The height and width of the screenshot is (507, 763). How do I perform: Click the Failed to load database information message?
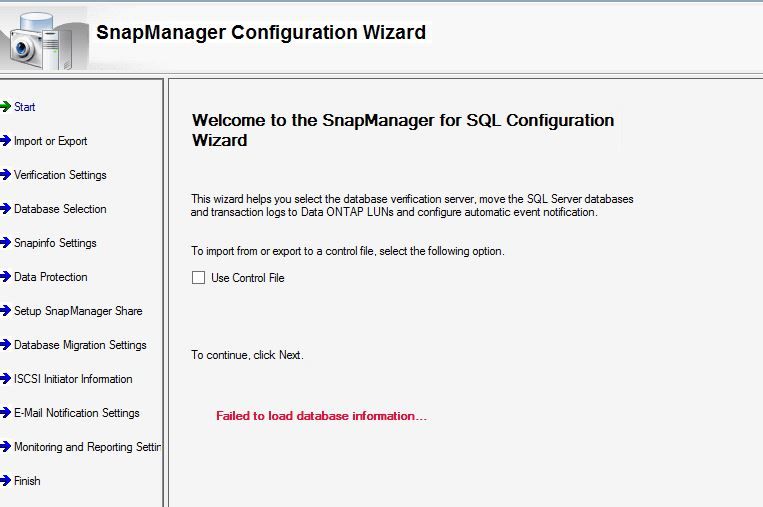coord(321,416)
